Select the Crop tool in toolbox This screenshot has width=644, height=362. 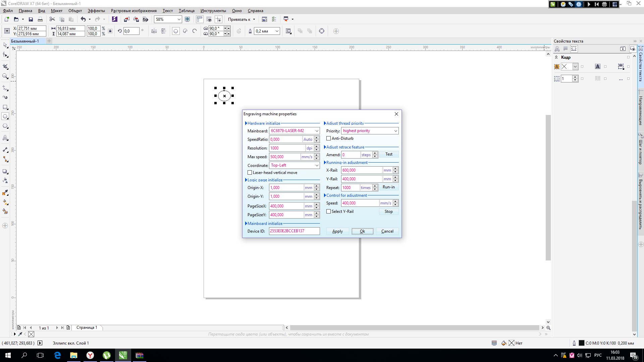(x=5, y=66)
